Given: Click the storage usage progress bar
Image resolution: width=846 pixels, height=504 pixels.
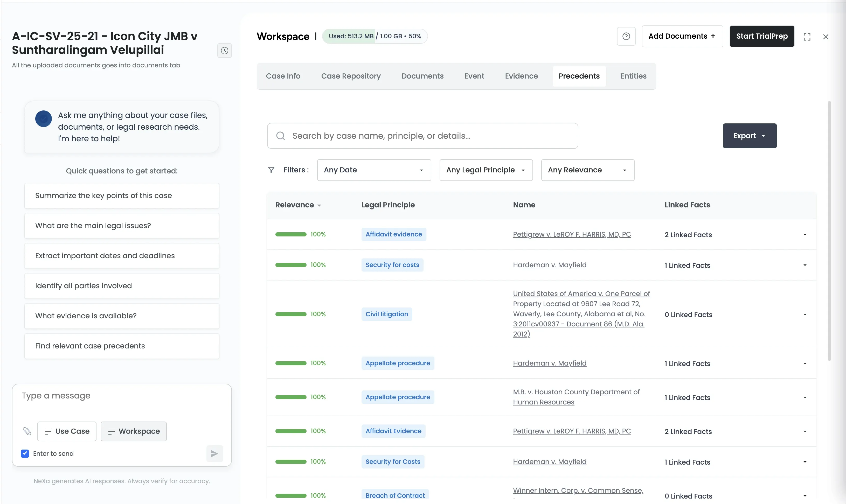Looking at the screenshot, I should (375, 36).
